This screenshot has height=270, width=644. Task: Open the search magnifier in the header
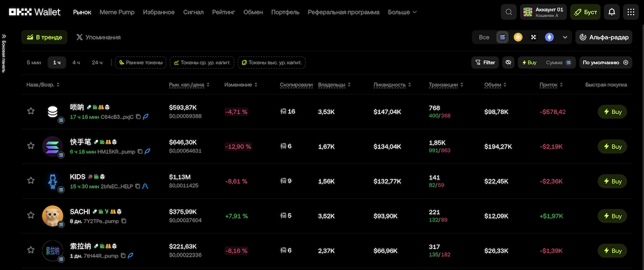pos(508,12)
